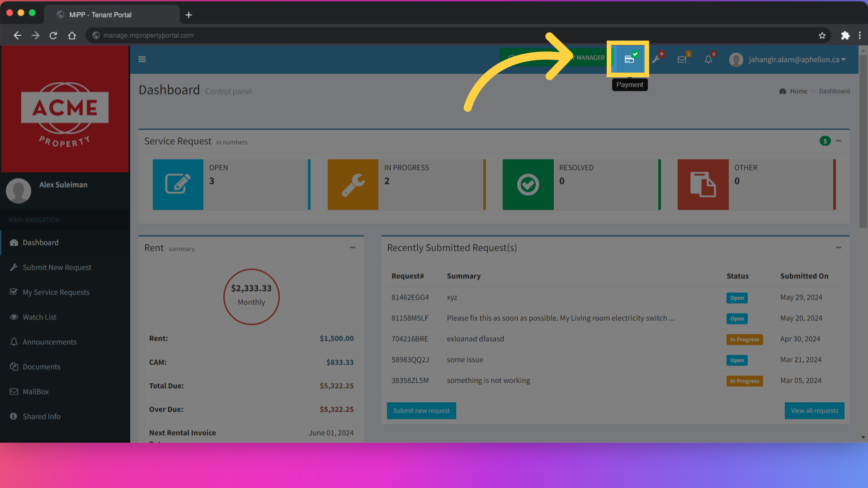
Task: Open Watch List in sidebar
Action: tap(40, 317)
